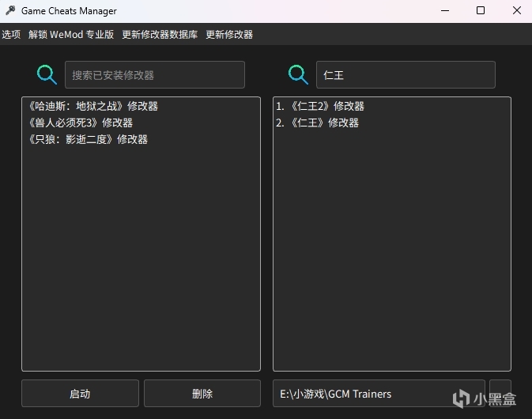
Task: Click the browse button beside trainer path
Action: [500, 394]
